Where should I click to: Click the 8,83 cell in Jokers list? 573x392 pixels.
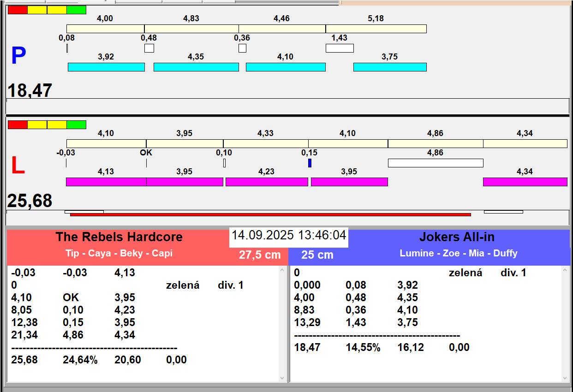[x=304, y=310]
